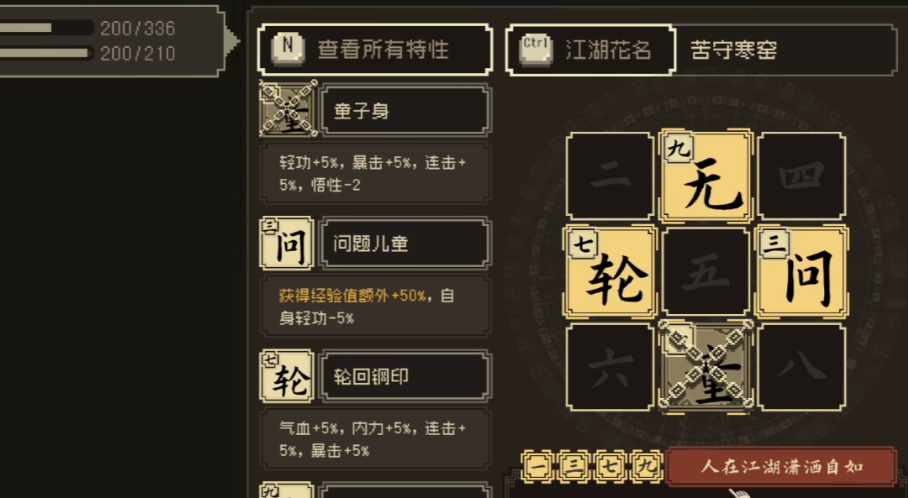Screen dimensions: 908x498
Task: Click the 无 tile in the grid
Action: pyautogui.click(x=706, y=175)
